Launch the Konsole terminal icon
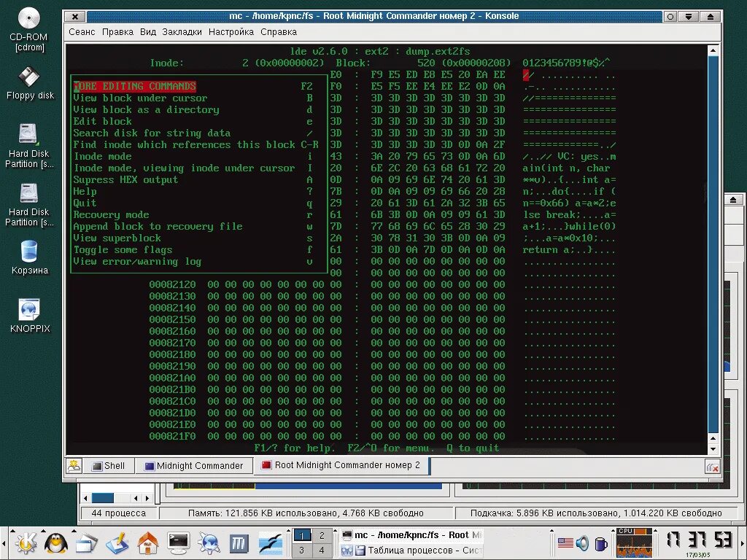Image resolution: width=747 pixels, height=560 pixels. coord(179,542)
